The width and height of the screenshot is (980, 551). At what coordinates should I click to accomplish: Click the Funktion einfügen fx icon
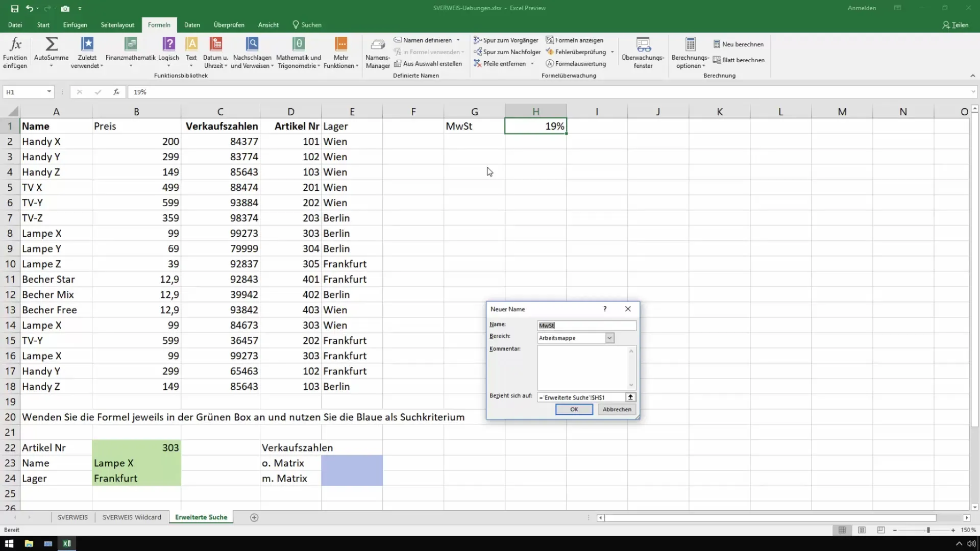coord(15,53)
